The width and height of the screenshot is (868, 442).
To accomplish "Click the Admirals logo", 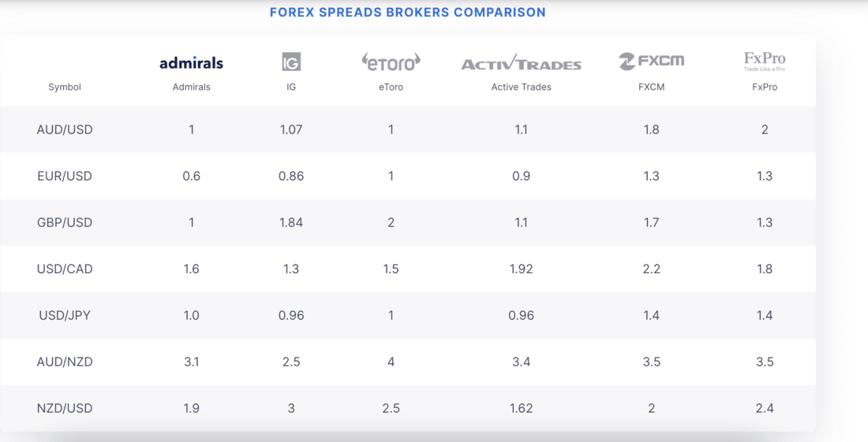I will [x=191, y=63].
